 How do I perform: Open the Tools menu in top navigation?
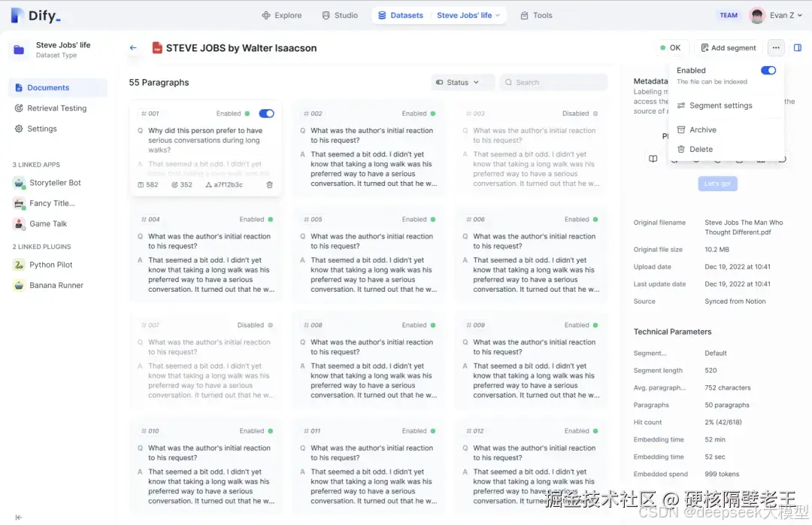(x=536, y=14)
